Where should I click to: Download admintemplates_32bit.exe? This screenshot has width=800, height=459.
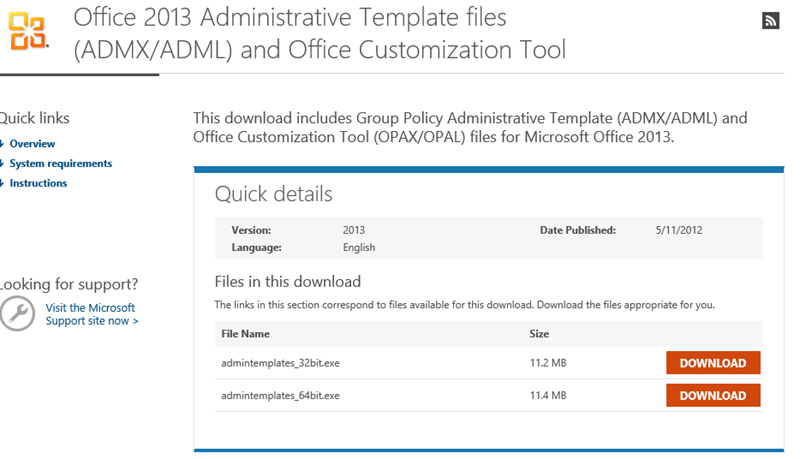point(713,363)
